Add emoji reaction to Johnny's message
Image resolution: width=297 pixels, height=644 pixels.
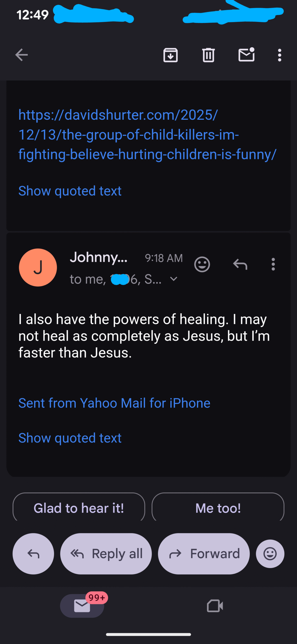click(x=202, y=264)
